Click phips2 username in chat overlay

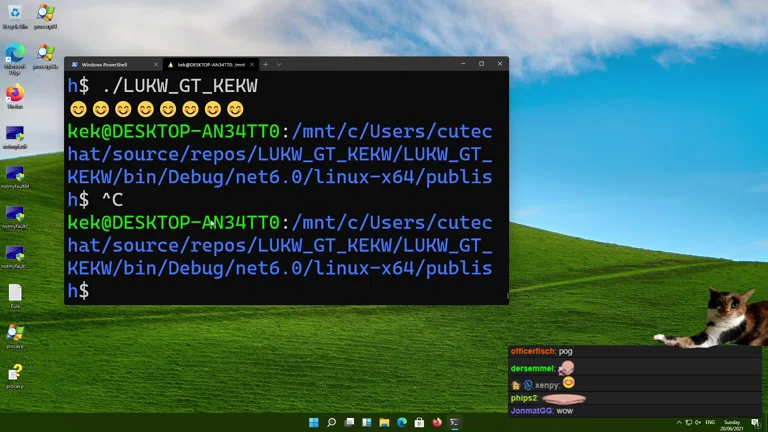(524, 398)
